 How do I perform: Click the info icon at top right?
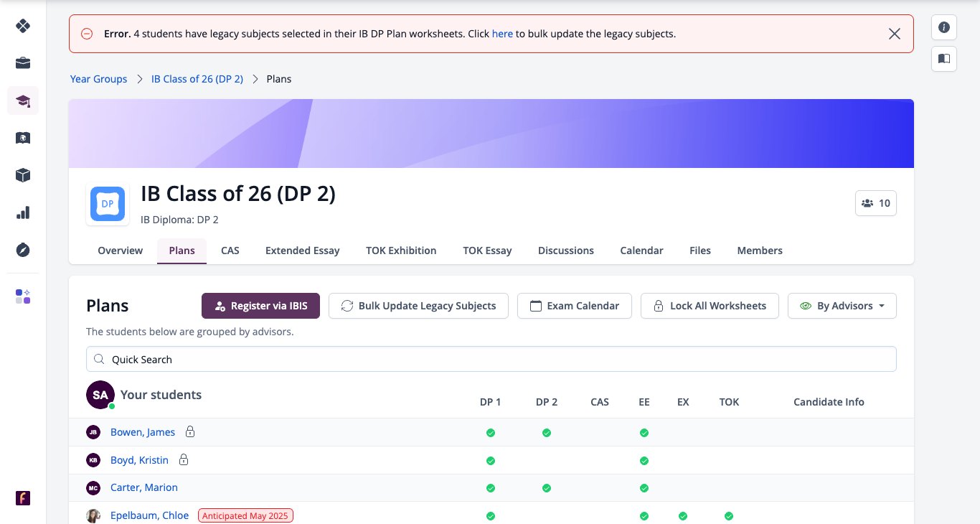point(944,27)
